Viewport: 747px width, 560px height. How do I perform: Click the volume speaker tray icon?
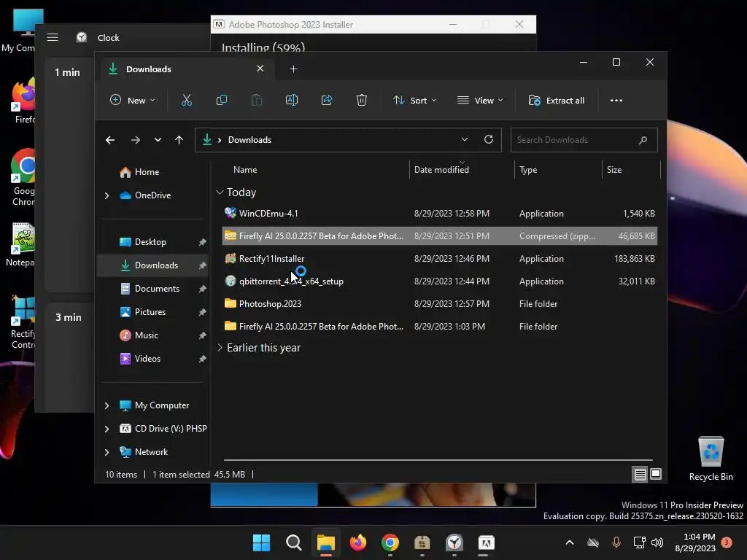(x=657, y=542)
